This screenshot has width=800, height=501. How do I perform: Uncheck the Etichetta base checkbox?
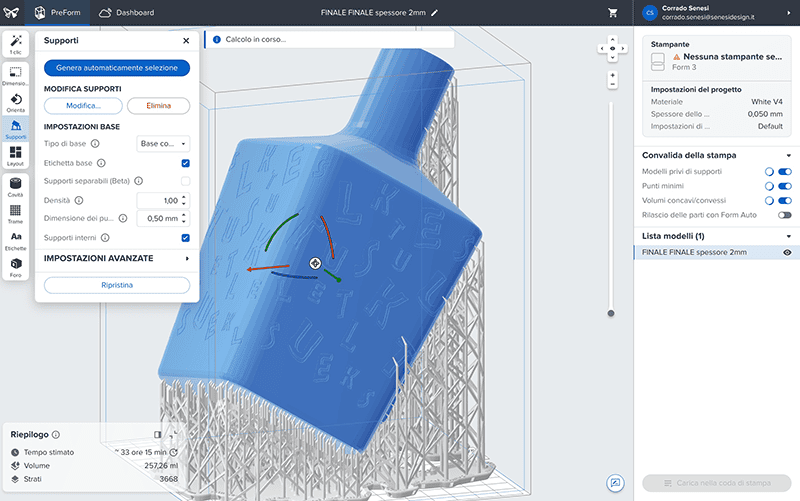pyautogui.click(x=186, y=163)
